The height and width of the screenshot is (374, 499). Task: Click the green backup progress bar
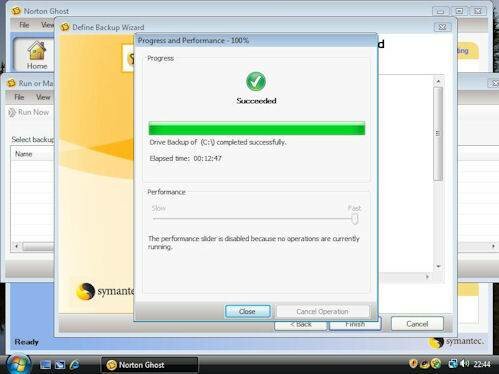(x=257, y=129)
